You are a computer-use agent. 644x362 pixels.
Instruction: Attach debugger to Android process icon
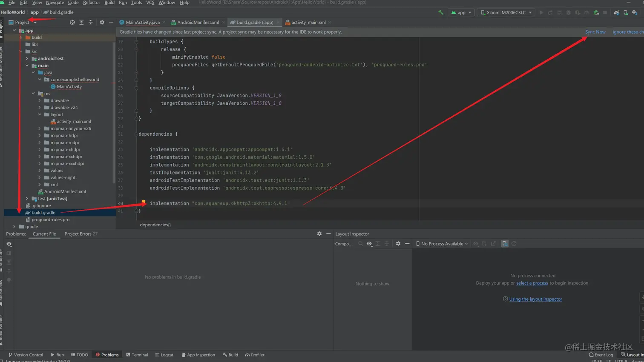point(596,12)
